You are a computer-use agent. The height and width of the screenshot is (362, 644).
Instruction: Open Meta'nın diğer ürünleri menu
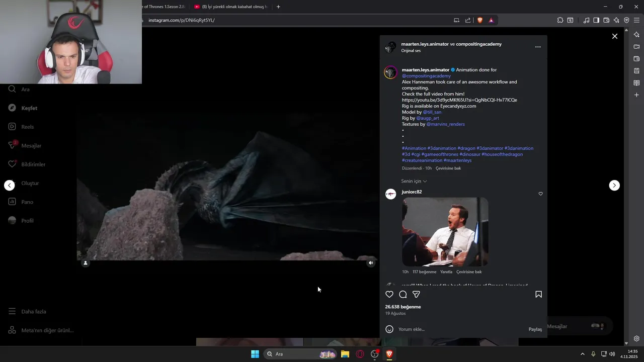pyautogui.click(x=41, y=330)
